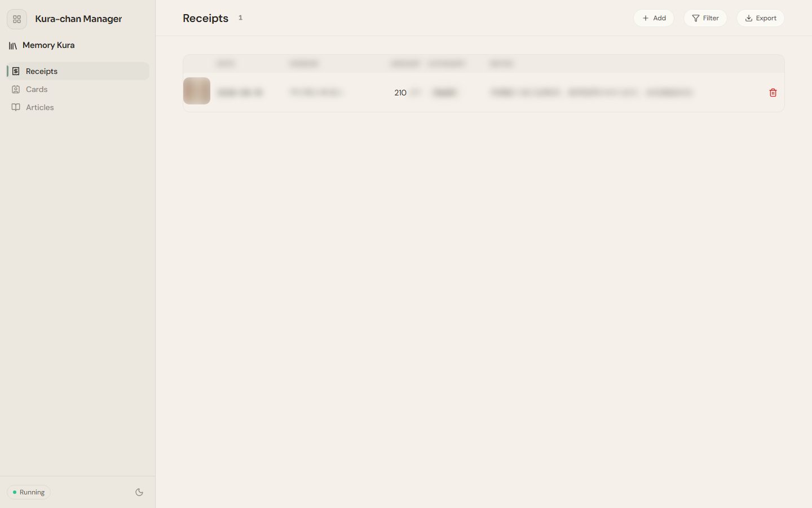Image resolution: width=812 pixels, height=508 pixels.
Task: Click the library icon next to Memory Kura
Action: click(x=12, y=46)
